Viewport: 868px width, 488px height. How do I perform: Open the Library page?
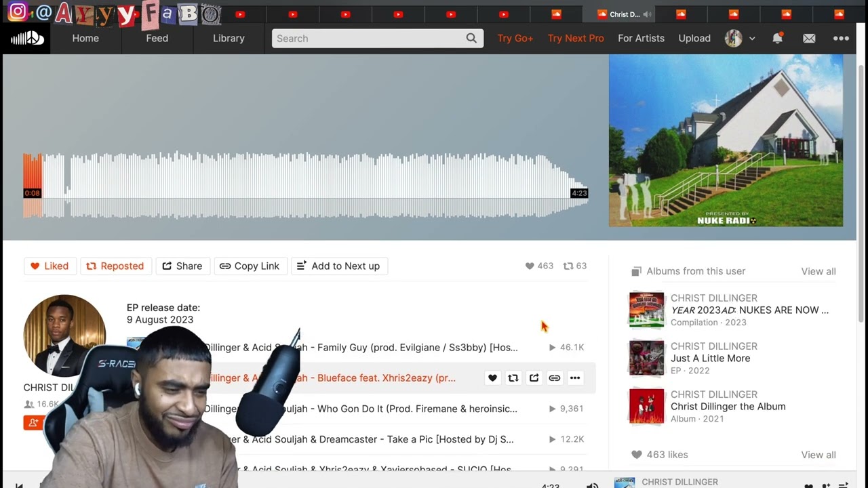(x=229, y=39)
